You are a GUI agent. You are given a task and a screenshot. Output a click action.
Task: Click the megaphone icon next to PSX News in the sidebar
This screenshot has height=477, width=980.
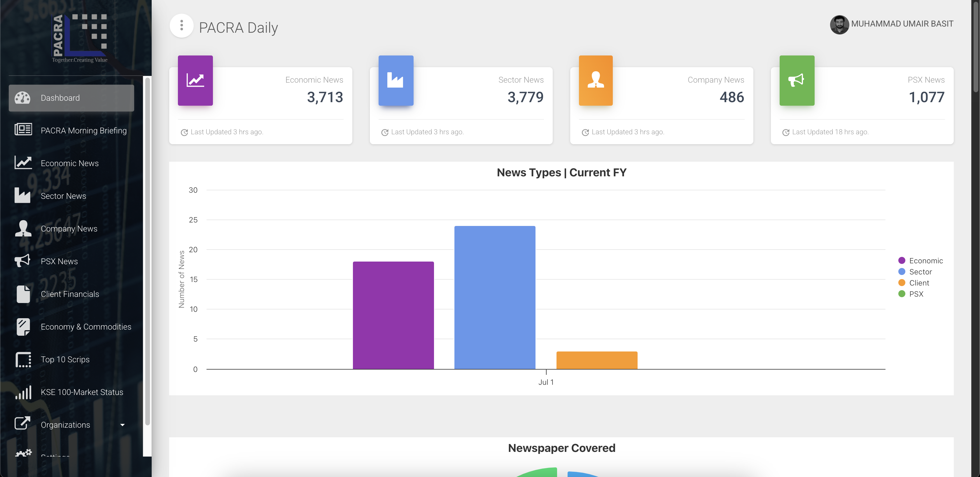[22, 261]
